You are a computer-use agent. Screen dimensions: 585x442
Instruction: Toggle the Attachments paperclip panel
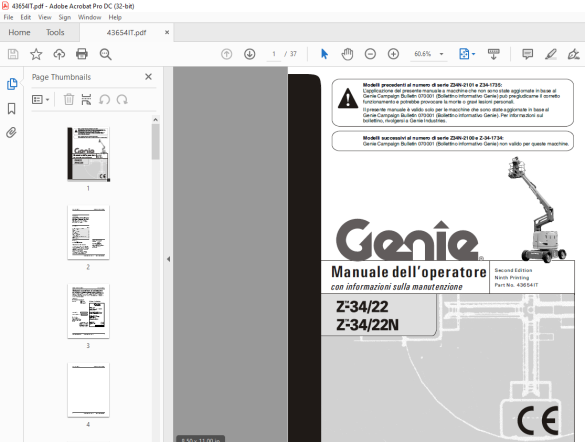pos(12,132)
